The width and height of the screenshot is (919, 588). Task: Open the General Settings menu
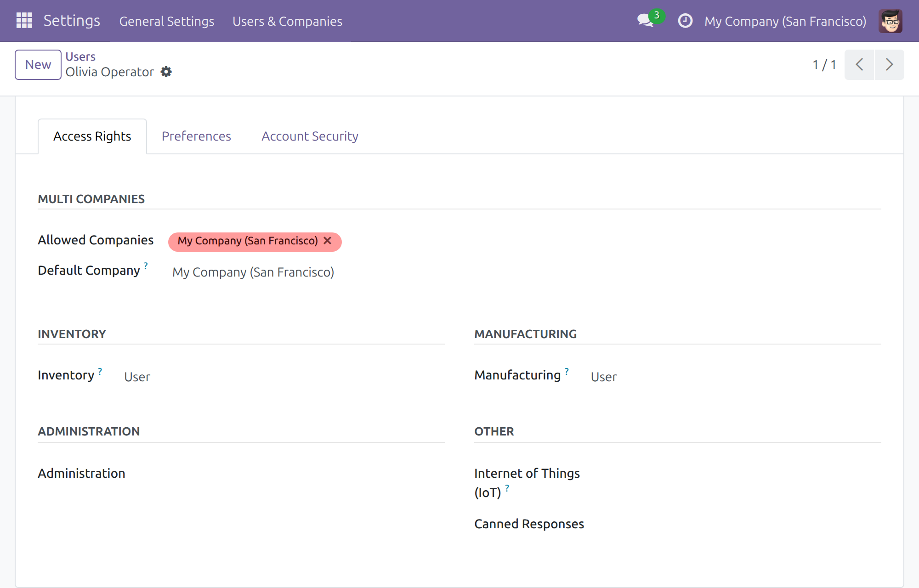click(x=167, y=21)
